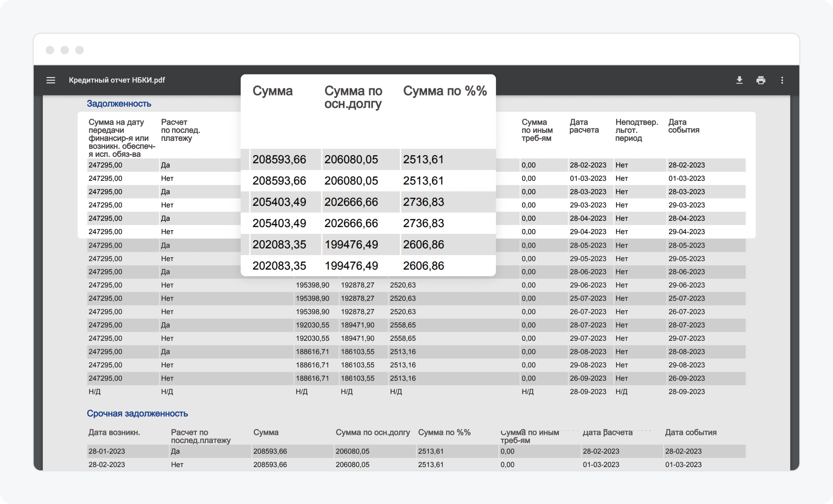
Task: Select 192878,27 in the 25-07-2023 row
Action: (357, 299)
